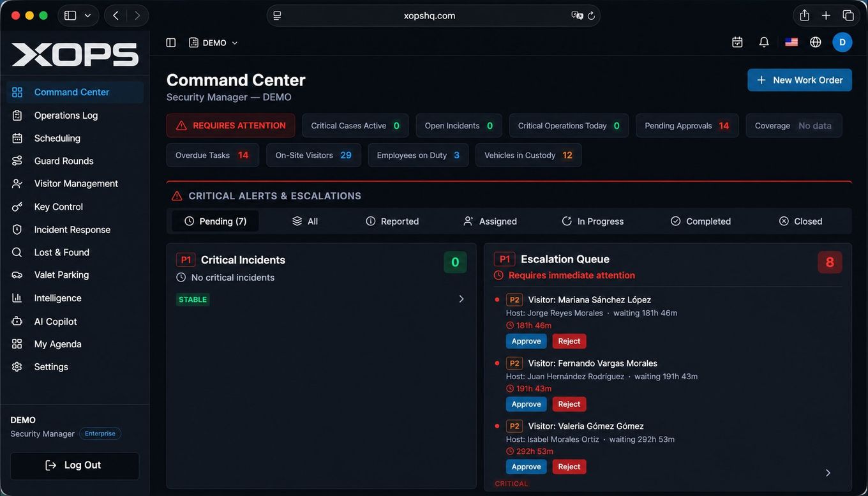
Task: Open the calendar check icon in header
Action: coord(737,42)
